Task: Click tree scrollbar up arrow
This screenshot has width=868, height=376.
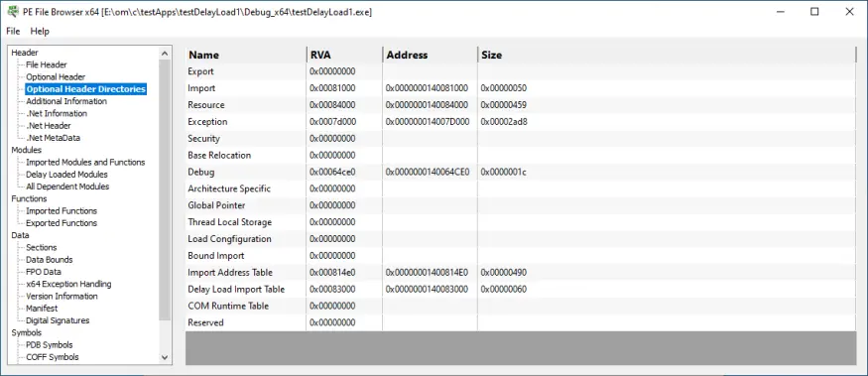Action: click(165, 54)
